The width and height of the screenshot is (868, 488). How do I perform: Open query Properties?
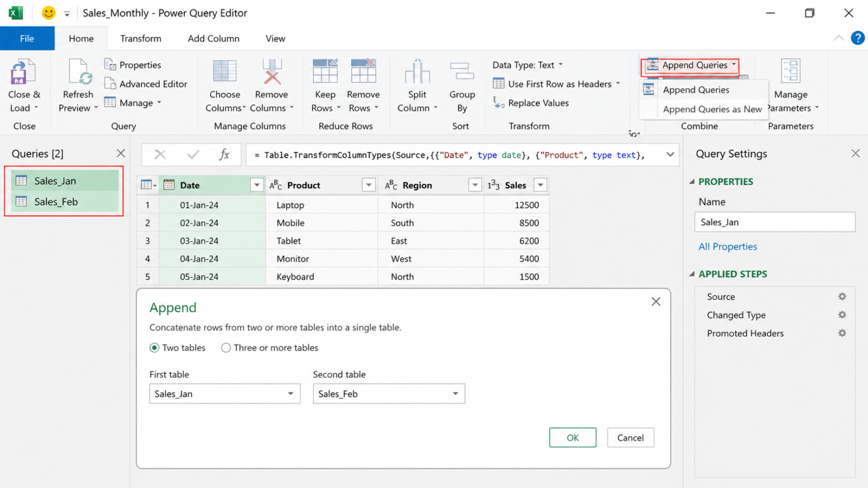(133, 65)
